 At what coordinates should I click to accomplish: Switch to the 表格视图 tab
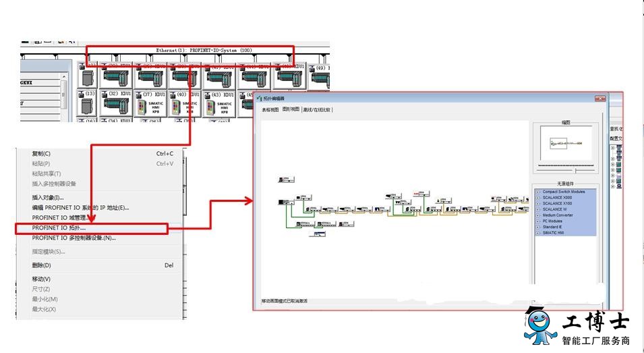[270, 110]
